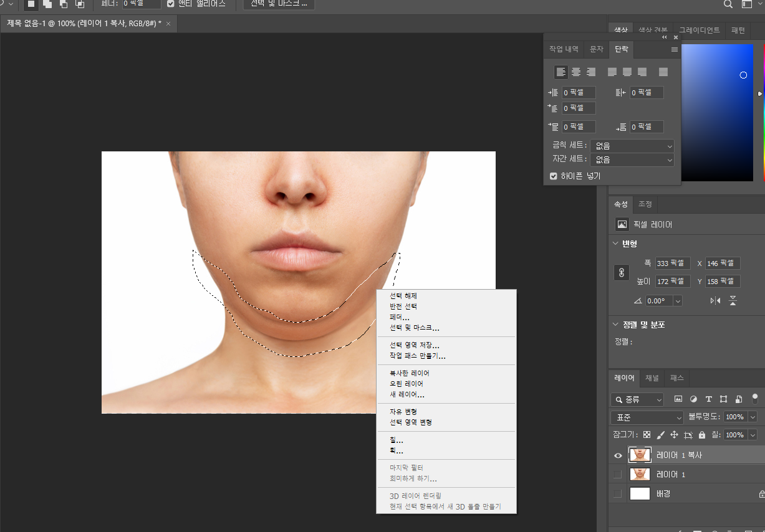
Task: Toggle the 앤티 앨리어스 checkbox
Action: point(170,2)
